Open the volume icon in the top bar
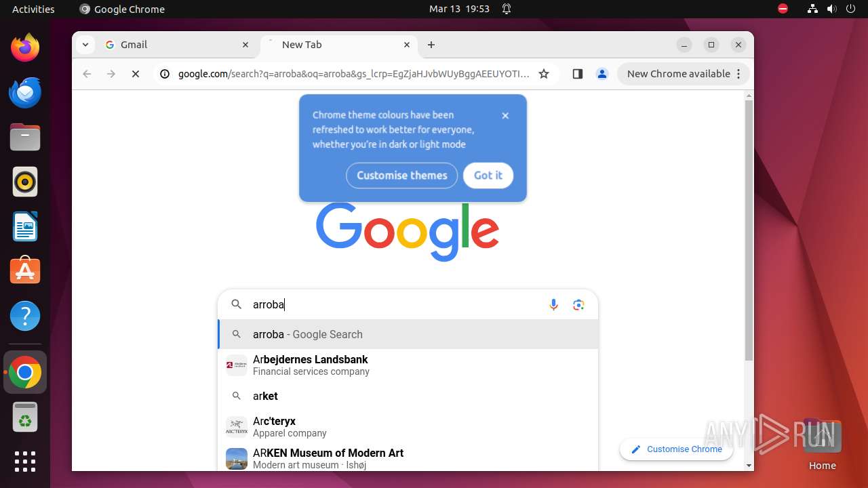 pyautogui.click(x=832, y=9)
